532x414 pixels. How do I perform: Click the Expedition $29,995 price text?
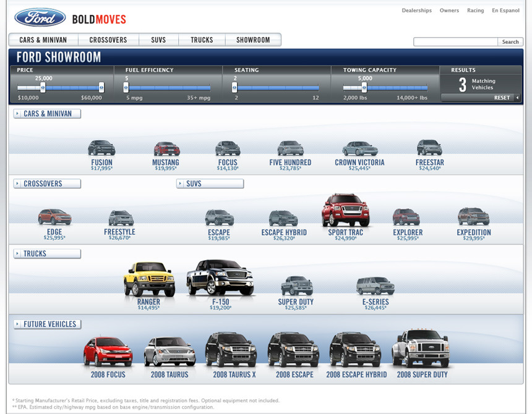(x=474, y=239)
